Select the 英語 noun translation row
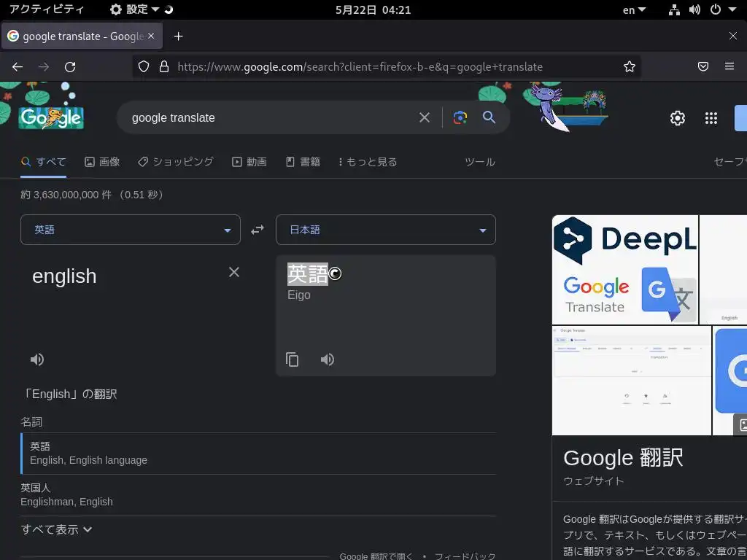This screenshot has height=560, width=747. point(258,454)
